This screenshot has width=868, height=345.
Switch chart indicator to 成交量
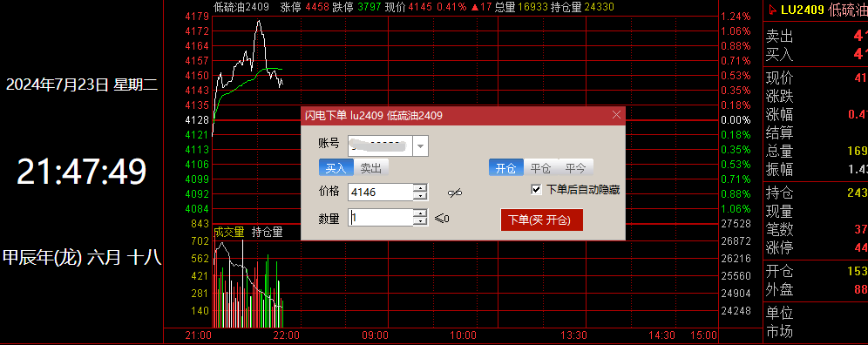click(229, 232)
